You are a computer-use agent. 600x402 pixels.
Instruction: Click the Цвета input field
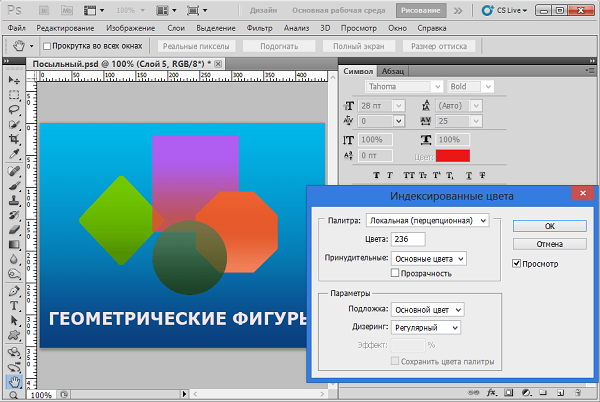[x=408, y=239]
